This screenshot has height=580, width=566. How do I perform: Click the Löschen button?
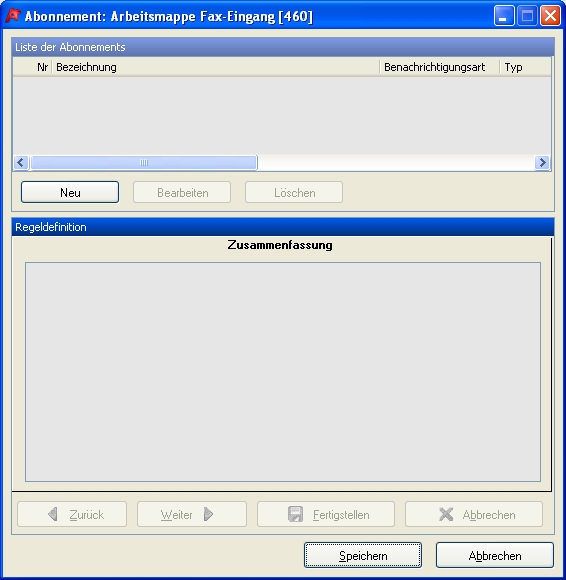coord(294,192)
